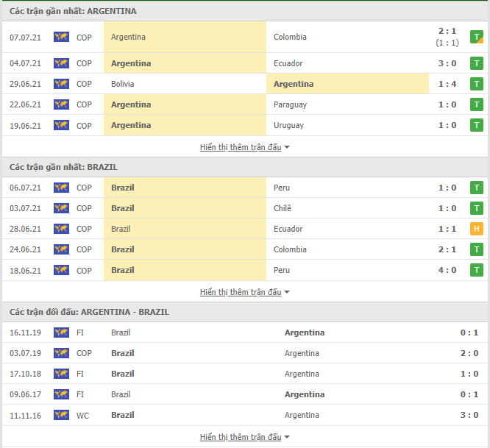490x448 pixels.
Task: Click green T badge for Argentina-Uruguay result
Action: tap(477, 125)
